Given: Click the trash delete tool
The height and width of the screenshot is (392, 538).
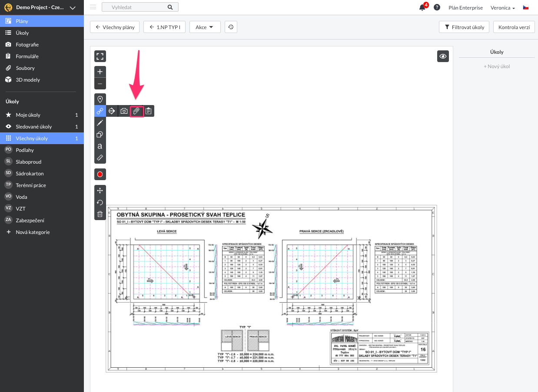Looking at the screenshot, I should coord(100,214).
